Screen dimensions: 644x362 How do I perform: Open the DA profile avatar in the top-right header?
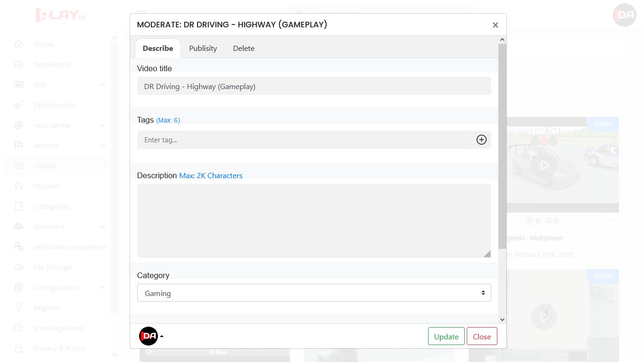pyautogui.click(x=625, y=15)
